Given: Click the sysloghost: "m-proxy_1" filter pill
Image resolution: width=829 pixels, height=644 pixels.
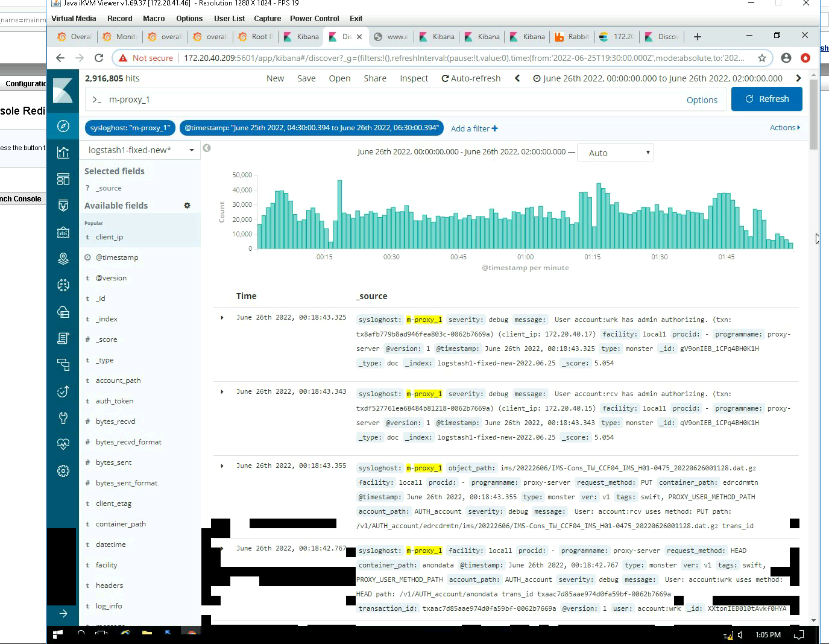Looking at the screenshot, I should click(x=130, y=128).
